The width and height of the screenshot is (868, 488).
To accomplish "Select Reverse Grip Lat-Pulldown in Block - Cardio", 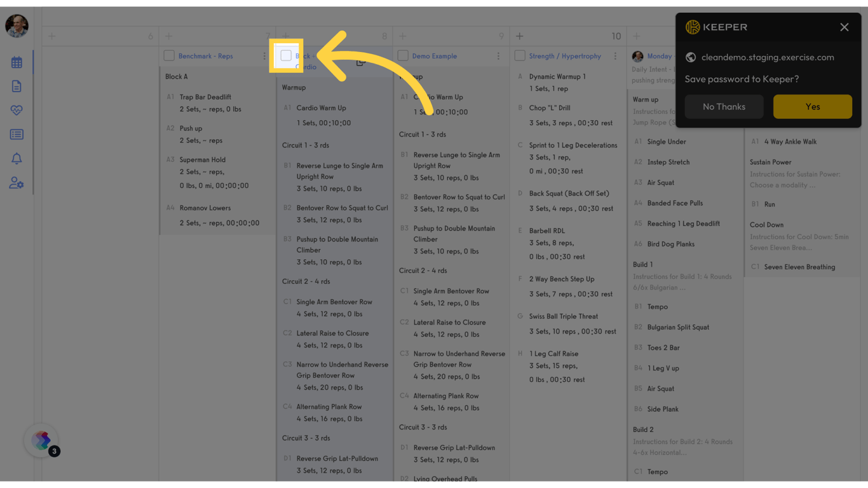I will pos(337,459).
